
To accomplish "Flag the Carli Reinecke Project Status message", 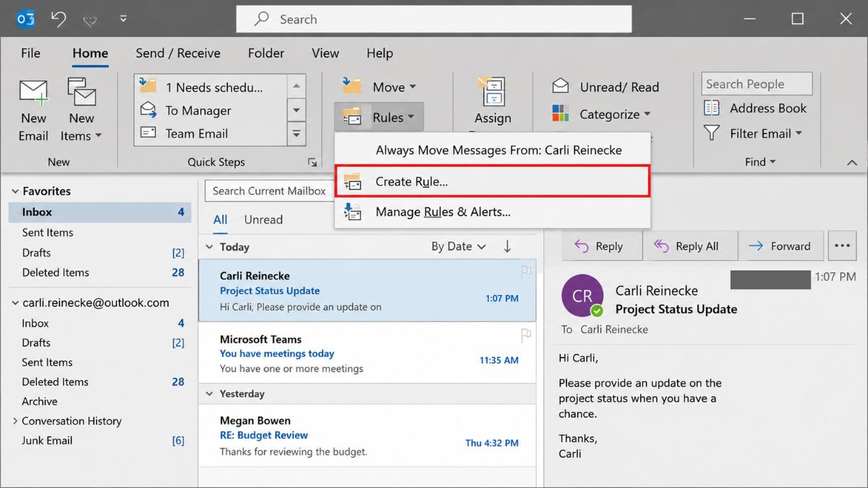I will (x=526, y=272).
